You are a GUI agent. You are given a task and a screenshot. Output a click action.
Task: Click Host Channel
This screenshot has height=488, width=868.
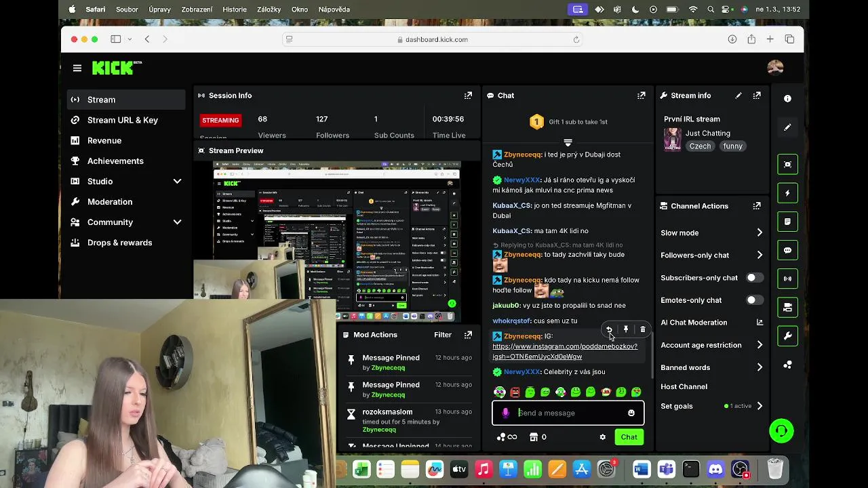click(x=684, y=386)
